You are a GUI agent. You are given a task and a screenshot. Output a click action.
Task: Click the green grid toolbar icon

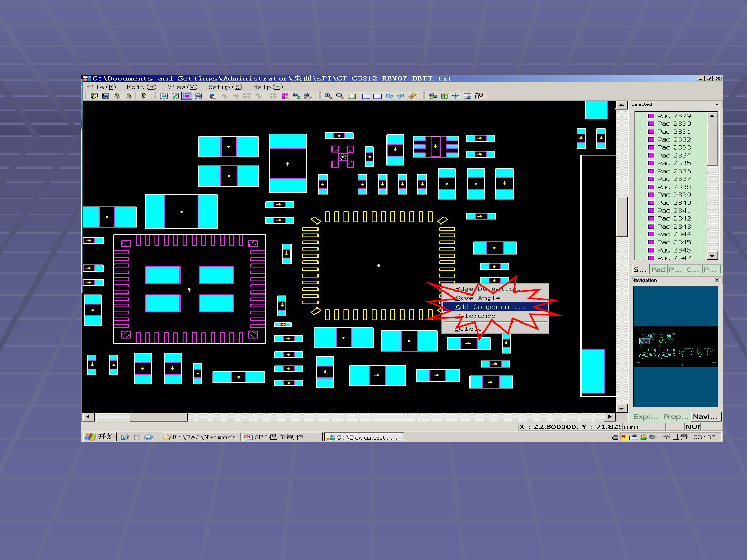[x=444, y=96]
